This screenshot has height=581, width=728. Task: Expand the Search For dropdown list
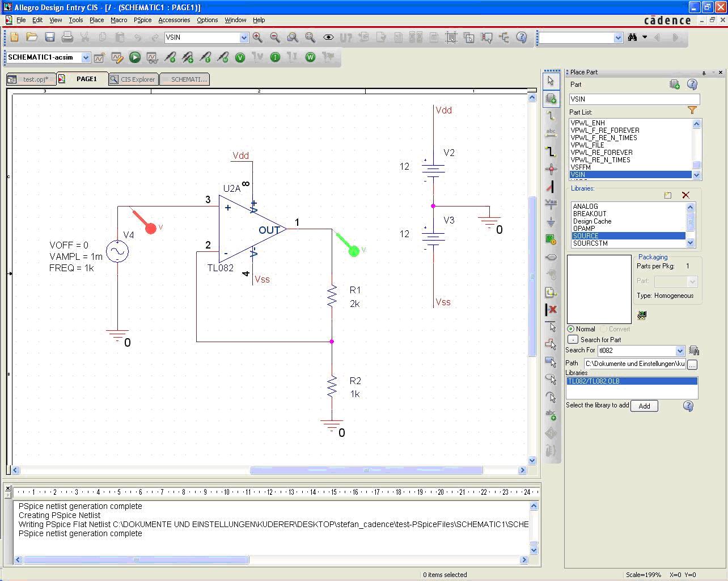coord(680,351)
